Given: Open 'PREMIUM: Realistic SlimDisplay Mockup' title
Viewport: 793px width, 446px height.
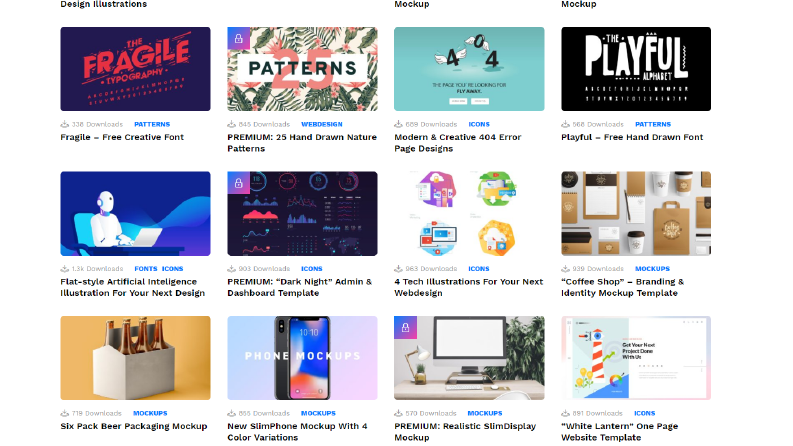Looking at the screenshot, I should pos(465,432).
